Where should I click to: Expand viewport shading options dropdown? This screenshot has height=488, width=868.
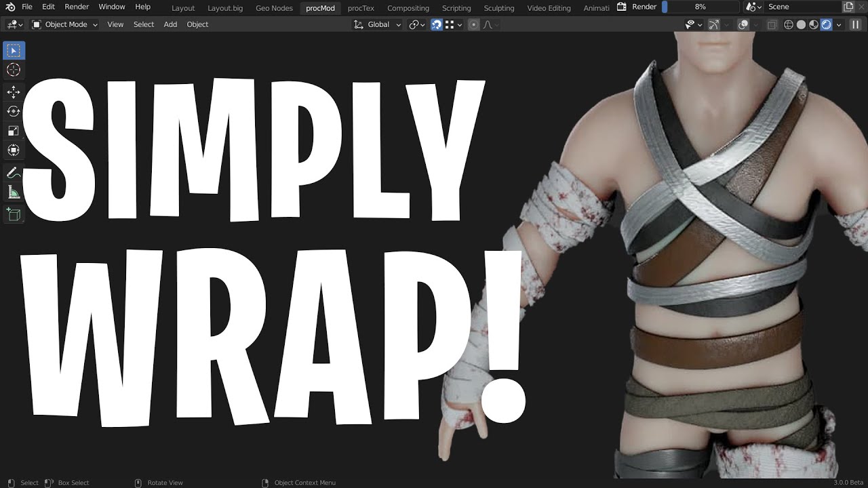(x=839, y=24)
